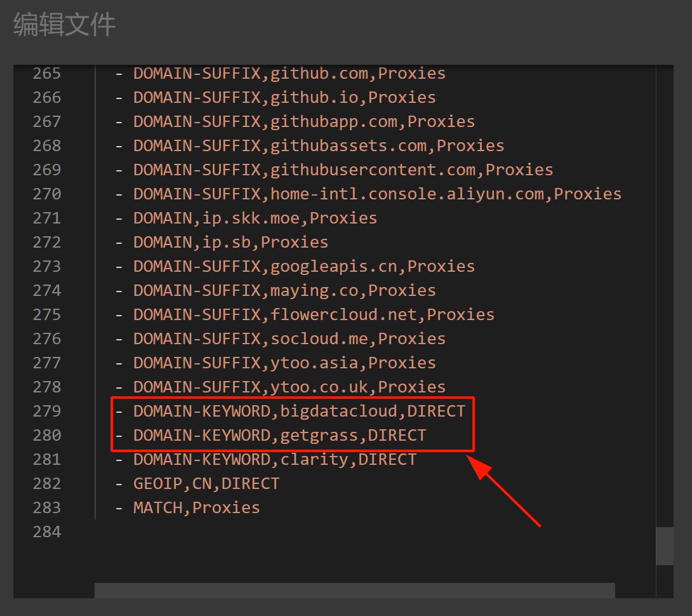
Task: Click the github.com Proxies rule on line 265
Action: [x=289, y=73]
